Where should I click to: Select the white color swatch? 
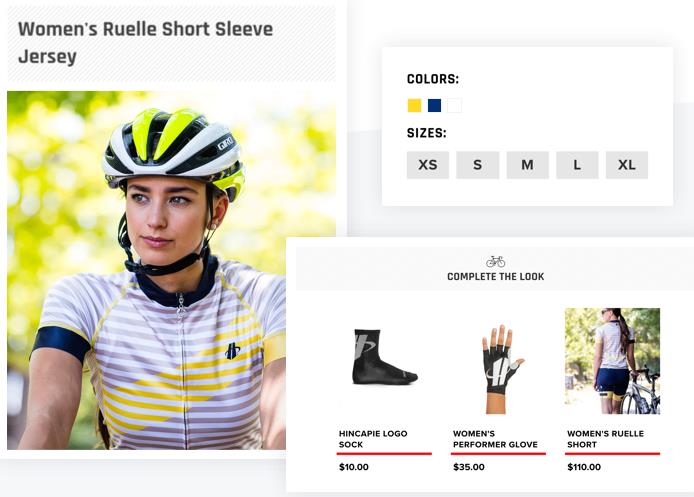tap(454, 106)
